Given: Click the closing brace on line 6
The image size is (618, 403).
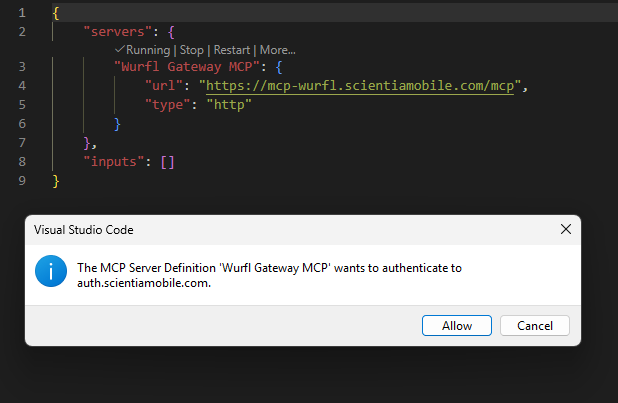Looking at the screenshot, I should [x=117, y=124].
